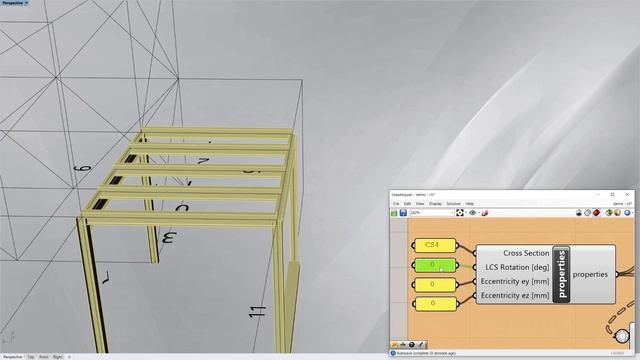Expand the Named Views arrow
Viewport: 640px width, 360px height.
(x=479, y=213)
